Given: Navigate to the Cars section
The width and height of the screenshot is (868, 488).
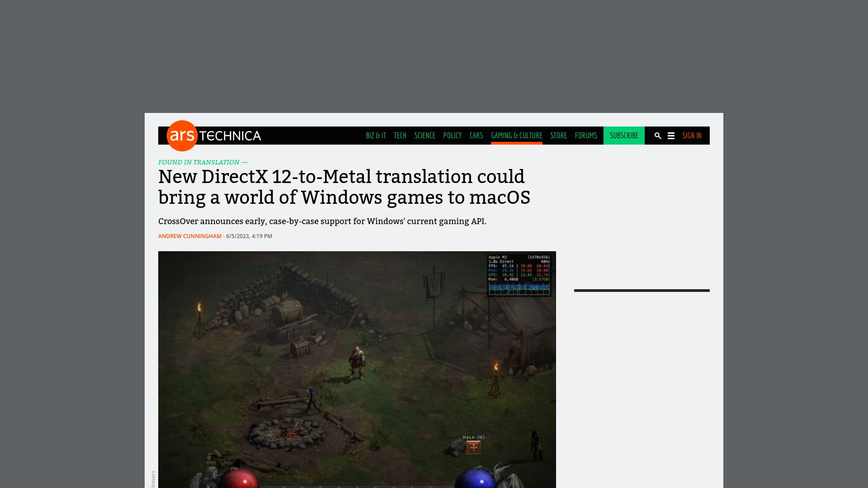Looking at the screenshot, I should click(476, 136).
